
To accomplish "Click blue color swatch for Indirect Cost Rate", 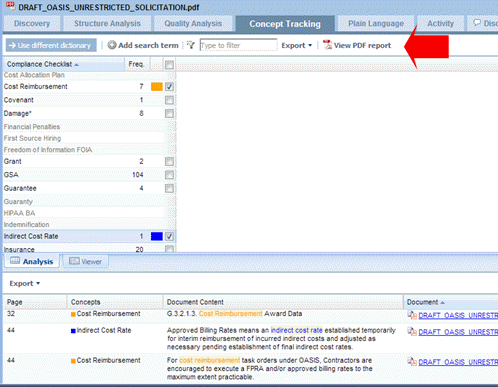I will (x=157, y=236).
